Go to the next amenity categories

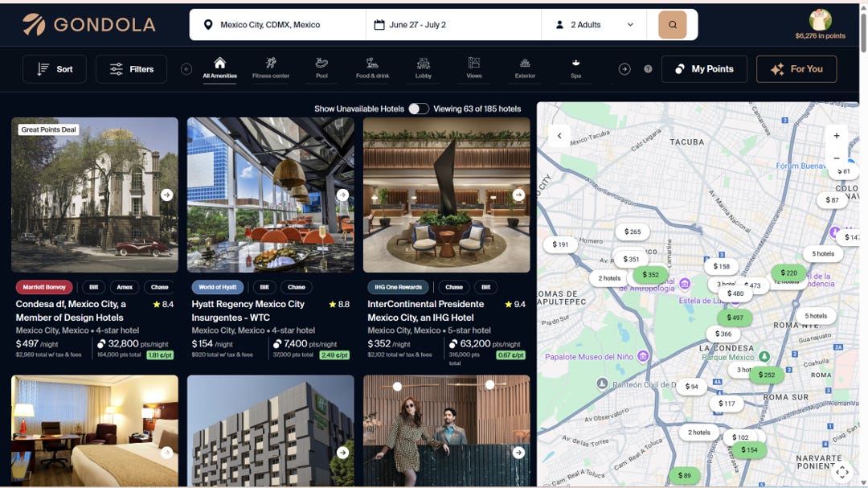coord(624,68)
